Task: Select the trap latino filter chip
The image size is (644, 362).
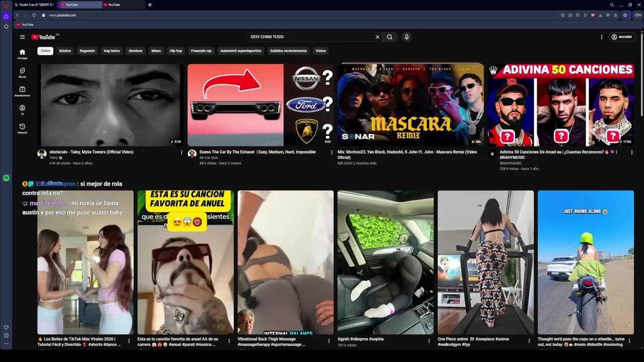Action: (x=112, y=51)
